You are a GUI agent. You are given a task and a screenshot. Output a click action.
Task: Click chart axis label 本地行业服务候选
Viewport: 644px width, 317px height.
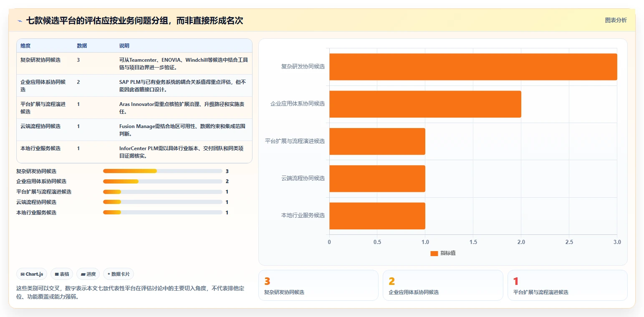coord(303,216)
